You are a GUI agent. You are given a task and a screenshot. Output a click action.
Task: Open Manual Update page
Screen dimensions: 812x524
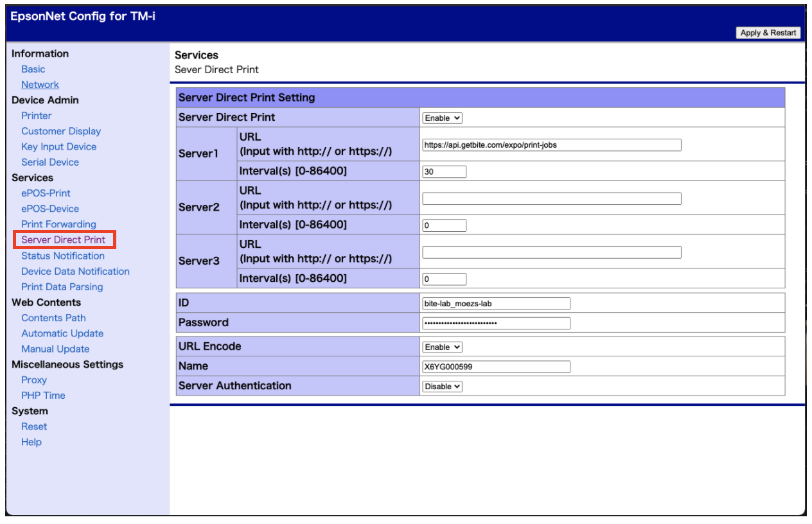tap(55, 349)
